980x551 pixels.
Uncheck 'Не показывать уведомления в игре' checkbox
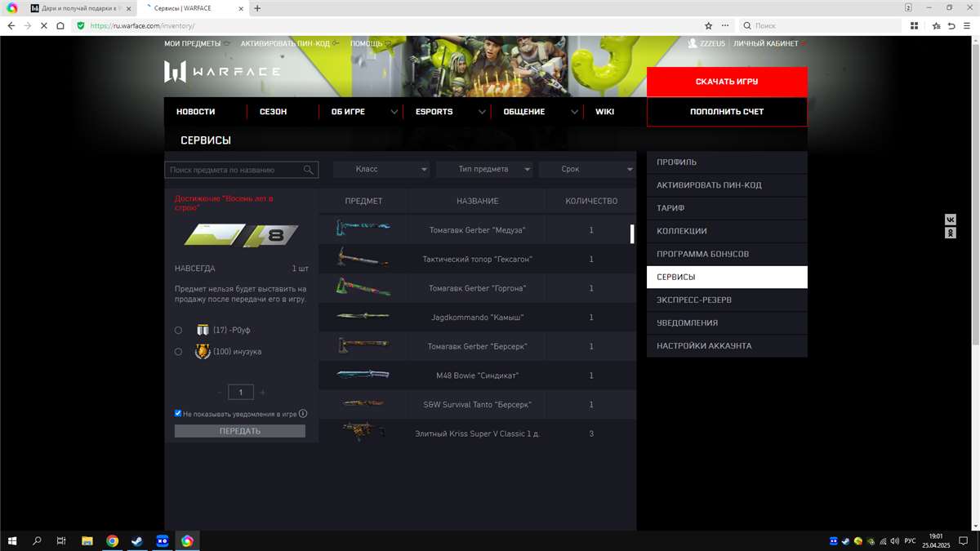click(x=178, y=414)
